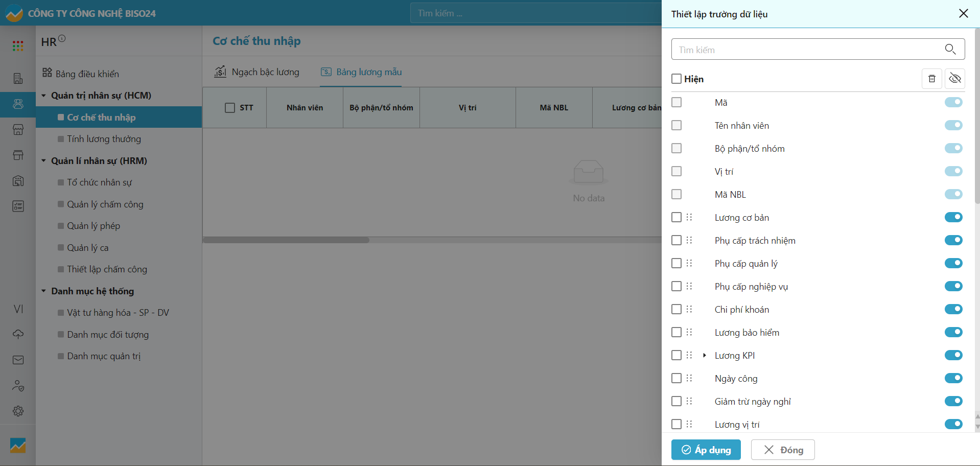Tick the Hiện select-all checkbox
Viewport: 980px width, 466px height.
pos(676,79)
